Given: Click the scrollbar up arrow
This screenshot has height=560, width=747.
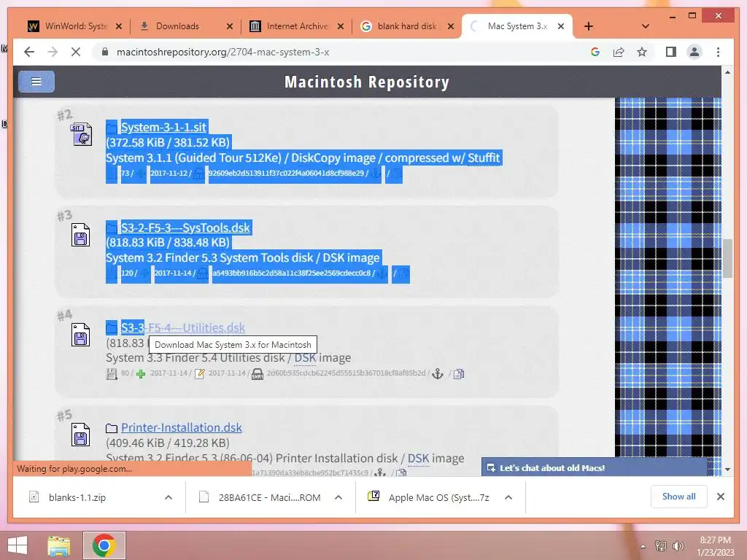Looking at the screenshot, I should pyautogui.click(x=727, y=72).
